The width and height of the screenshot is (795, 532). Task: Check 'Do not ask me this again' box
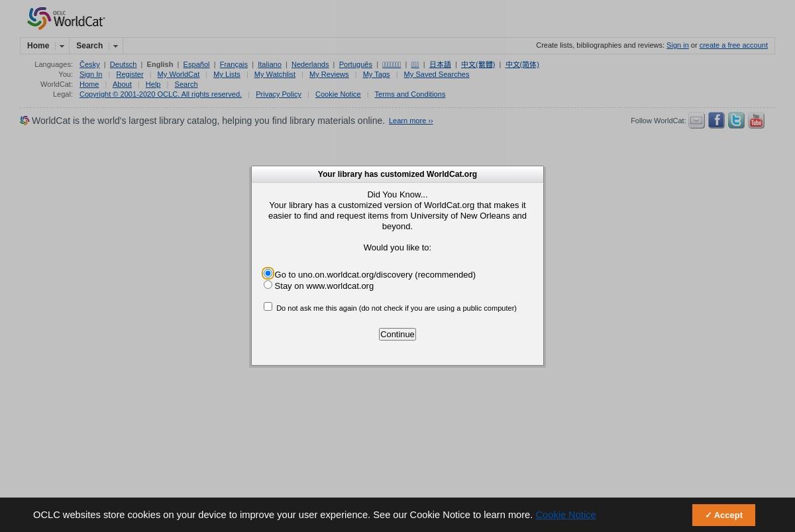(268, 307)
